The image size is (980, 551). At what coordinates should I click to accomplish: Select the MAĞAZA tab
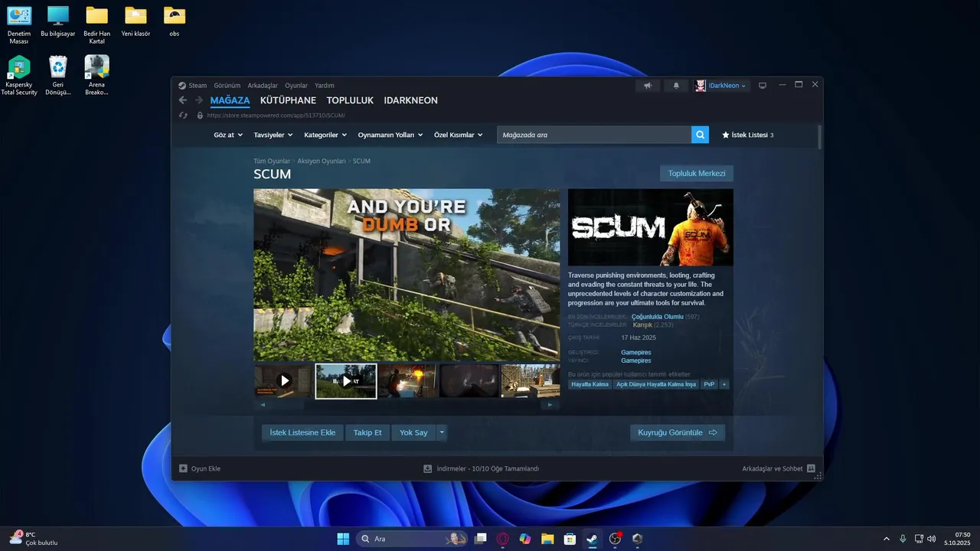(230, 100)
